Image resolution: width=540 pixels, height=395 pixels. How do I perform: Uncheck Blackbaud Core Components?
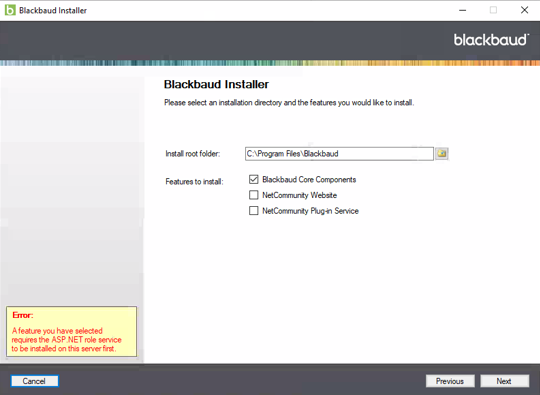click(x=253, y=179)
